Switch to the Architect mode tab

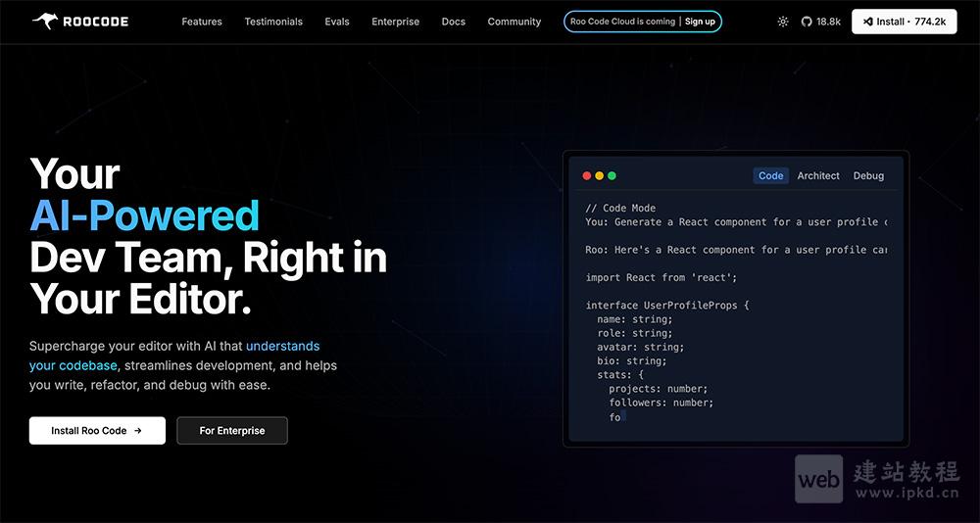818,175
